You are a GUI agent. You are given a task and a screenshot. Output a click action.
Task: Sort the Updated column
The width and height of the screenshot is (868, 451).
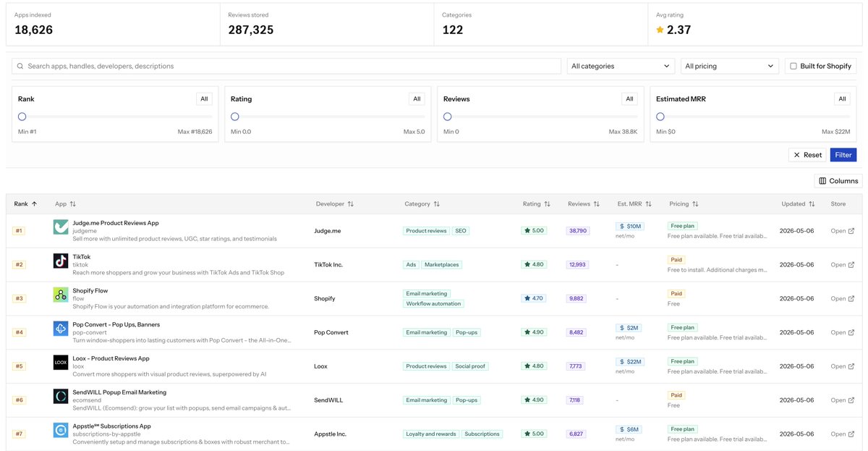[812, 204]
